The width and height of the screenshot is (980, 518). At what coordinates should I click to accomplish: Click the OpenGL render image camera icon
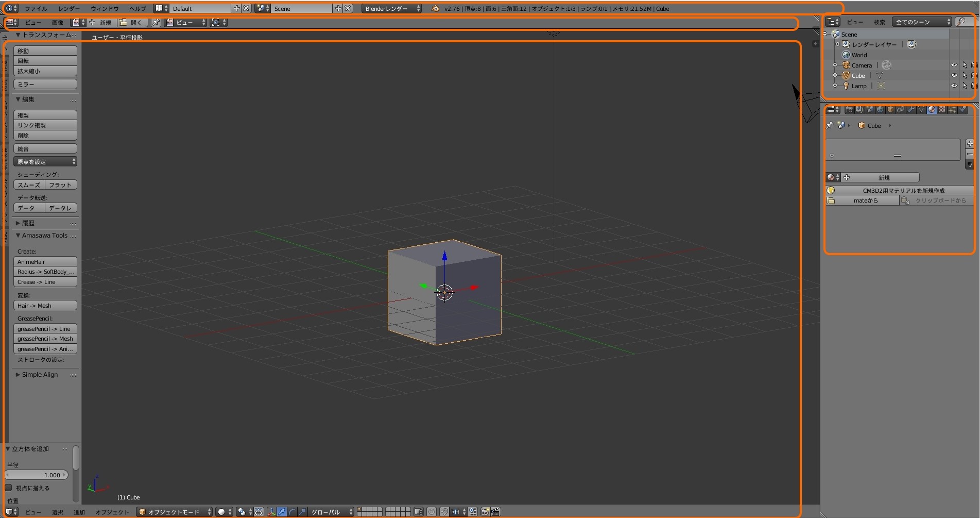(x=485, y=512)
